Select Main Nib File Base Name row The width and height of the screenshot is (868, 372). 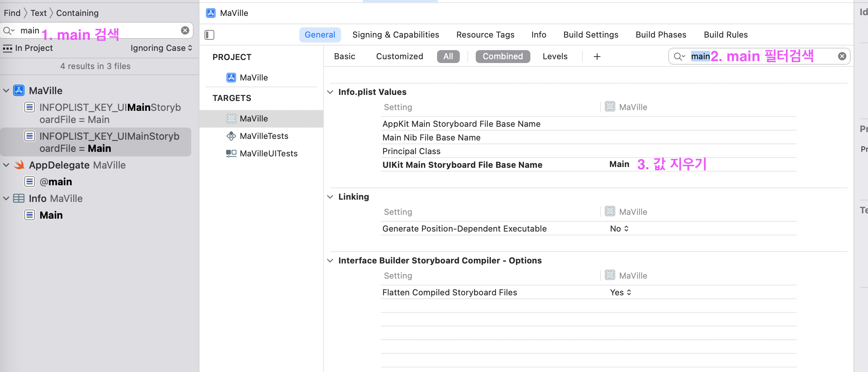tap(589, 137)
